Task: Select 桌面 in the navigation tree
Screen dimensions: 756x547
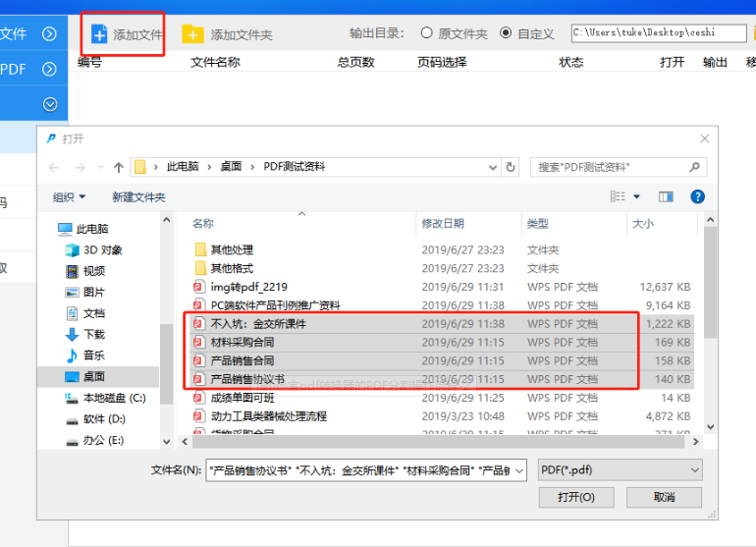Action: (x=93, y=376)
